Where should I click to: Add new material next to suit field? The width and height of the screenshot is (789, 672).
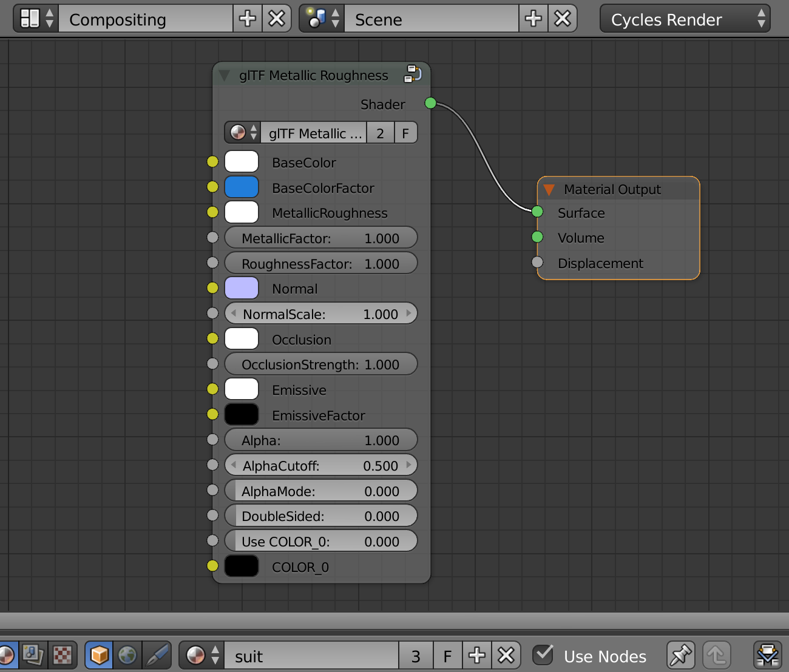pyautogui.click(x=477, y=655)
